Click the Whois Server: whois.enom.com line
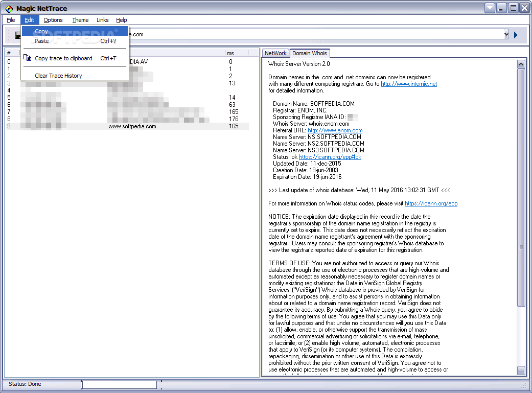The image size is (532, 393). [311, 124]
